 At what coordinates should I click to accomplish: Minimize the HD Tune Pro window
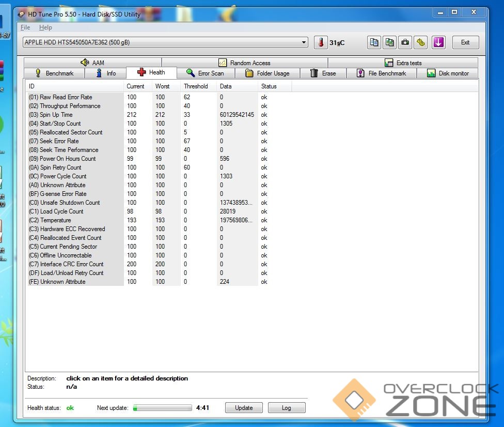coord(440,12)
